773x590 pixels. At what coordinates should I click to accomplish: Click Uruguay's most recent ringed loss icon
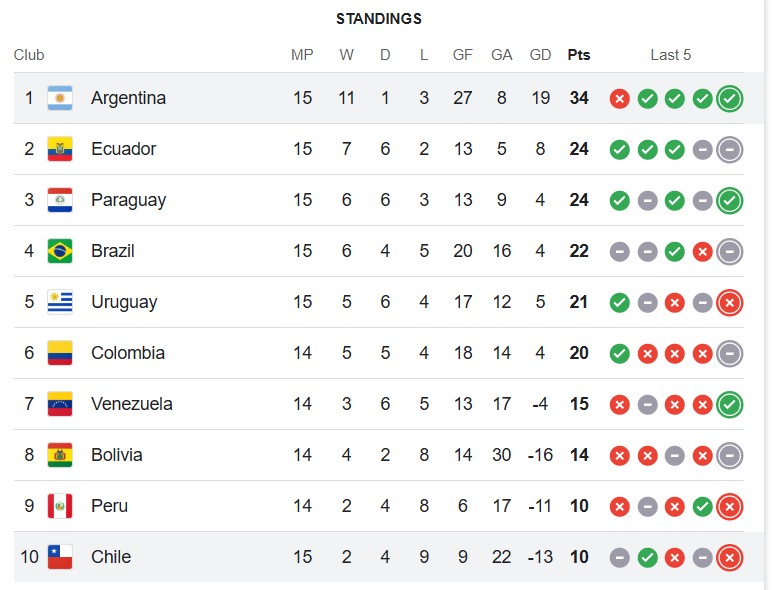point(730,302)
